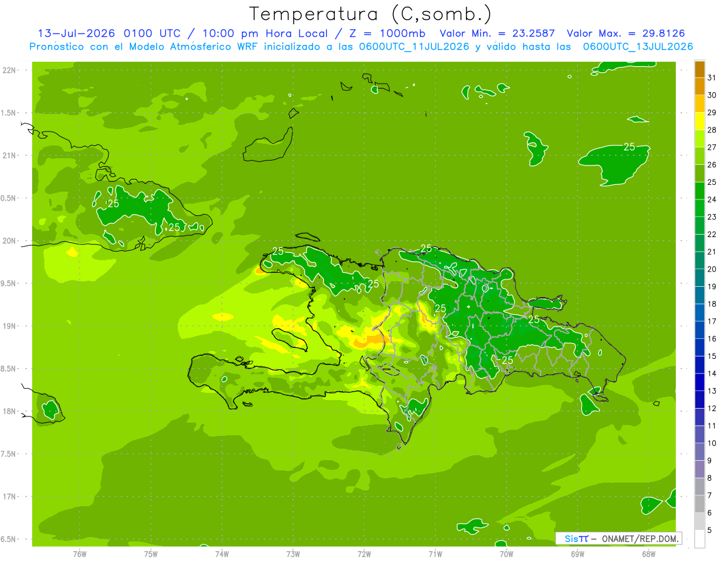Image resolution: width=728 pixels, height=562 pixels.
Task: Click the 'Temperatura (C,somb.)' chart title
Action: click(x=370, y=14)
